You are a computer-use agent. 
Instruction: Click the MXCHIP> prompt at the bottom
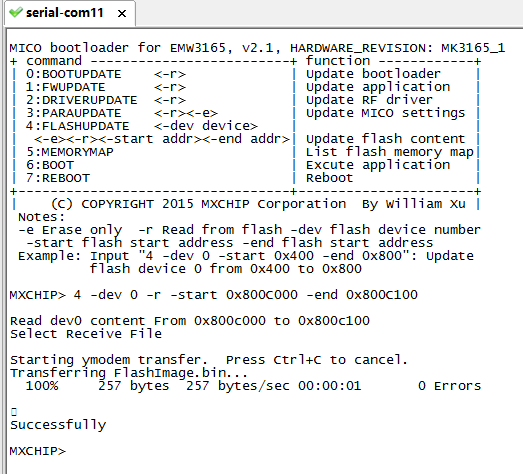pyautogui.click(x=38, y=451)
